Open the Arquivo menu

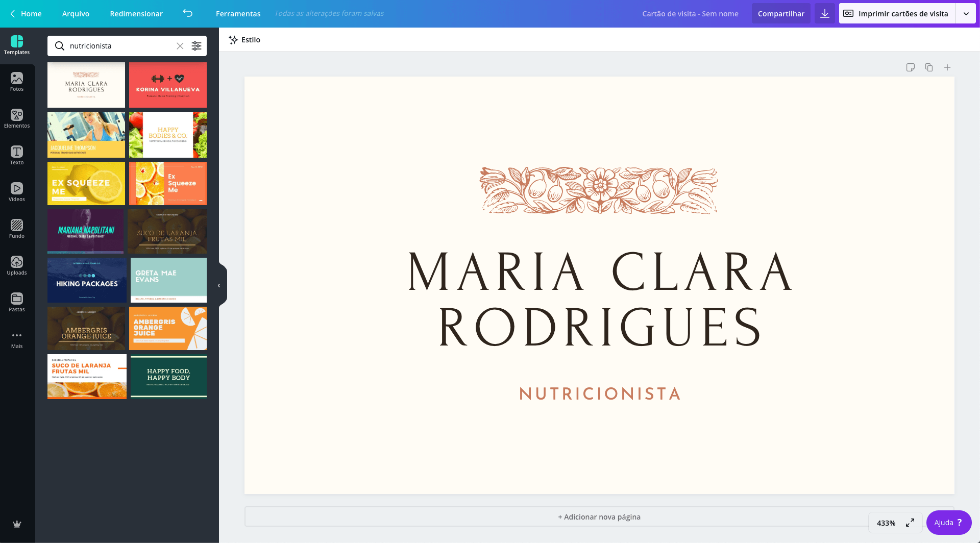pyautogui.click(x=76, y=14)
